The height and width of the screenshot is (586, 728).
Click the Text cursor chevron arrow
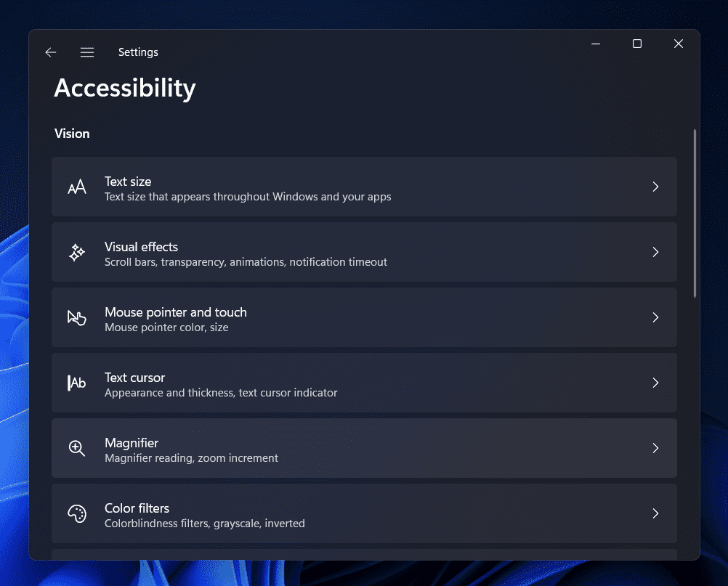coord(655,383)
